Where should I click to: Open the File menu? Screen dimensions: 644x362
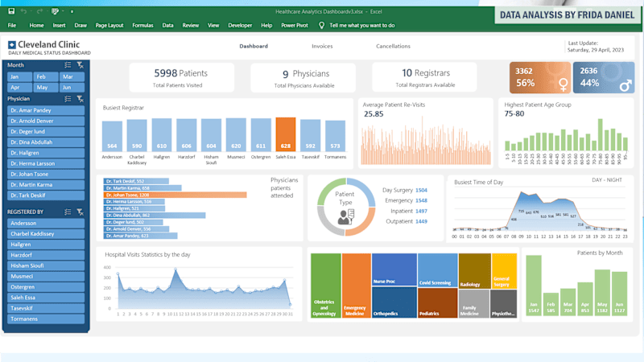coord(12,26)
